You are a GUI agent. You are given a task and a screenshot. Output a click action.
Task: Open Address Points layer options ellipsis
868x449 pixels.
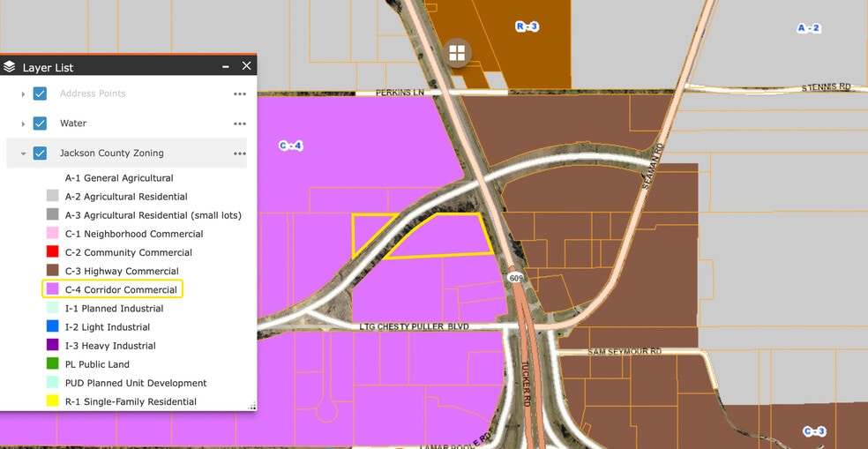[239, 94]
